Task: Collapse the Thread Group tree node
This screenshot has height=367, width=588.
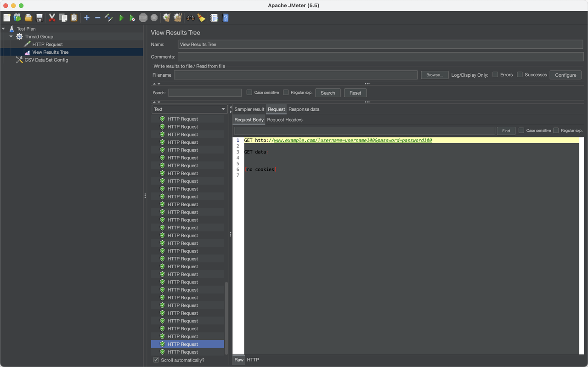Action: point(11,36)
